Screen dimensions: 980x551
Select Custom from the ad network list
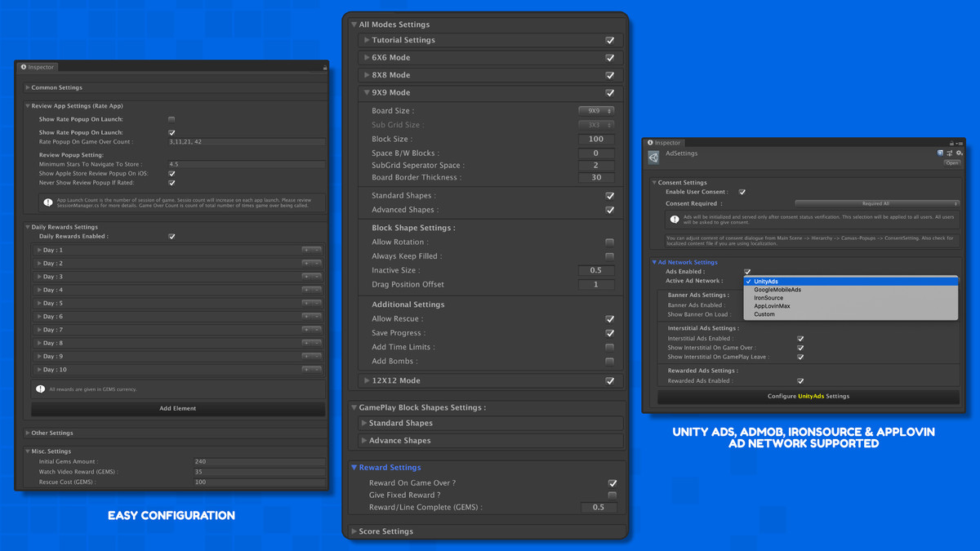click(x=850, y=314)
